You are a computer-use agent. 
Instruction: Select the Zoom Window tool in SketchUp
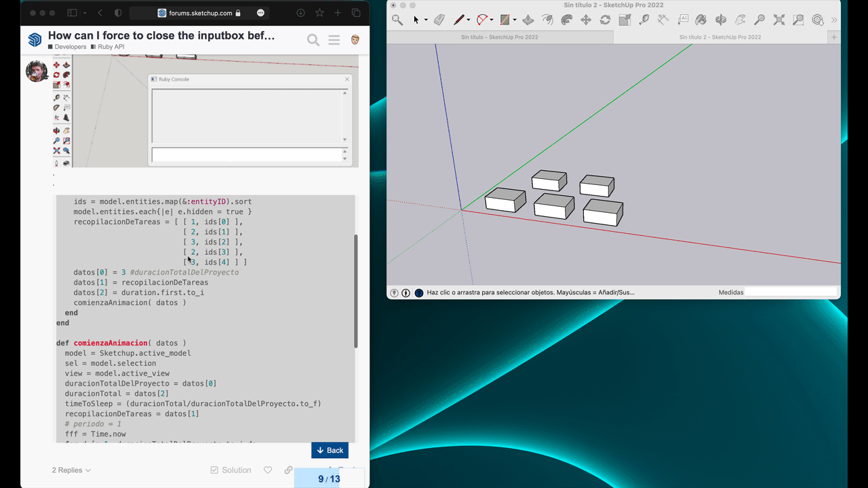(799, 20)
